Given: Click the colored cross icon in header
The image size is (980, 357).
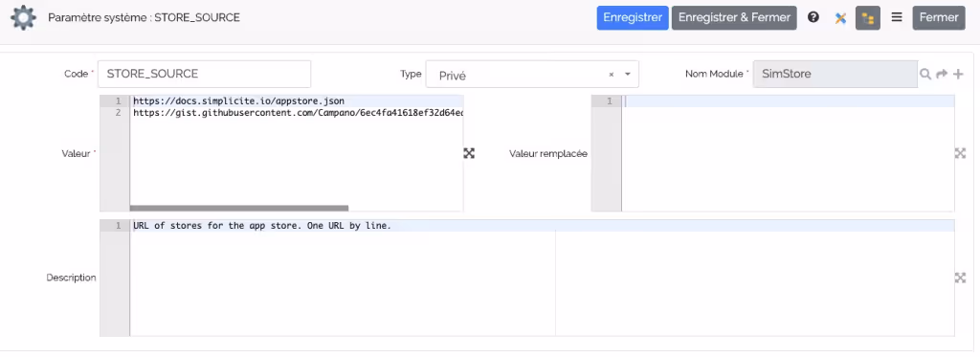Looking at the screenshot, I should (x=840, y=18).
